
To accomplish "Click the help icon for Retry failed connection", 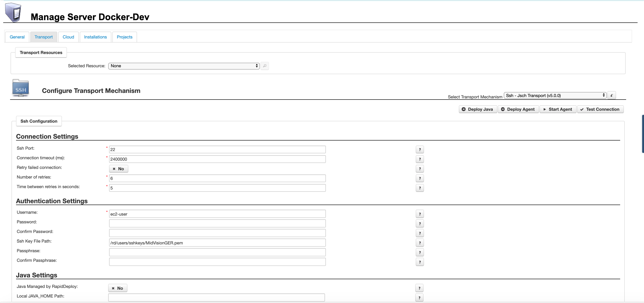I will [x=420, y=169].
